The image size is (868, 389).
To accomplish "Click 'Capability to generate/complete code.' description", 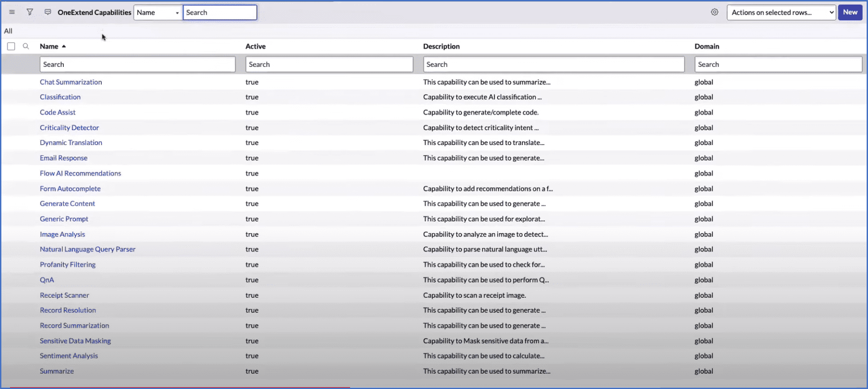I will (481, 112).
